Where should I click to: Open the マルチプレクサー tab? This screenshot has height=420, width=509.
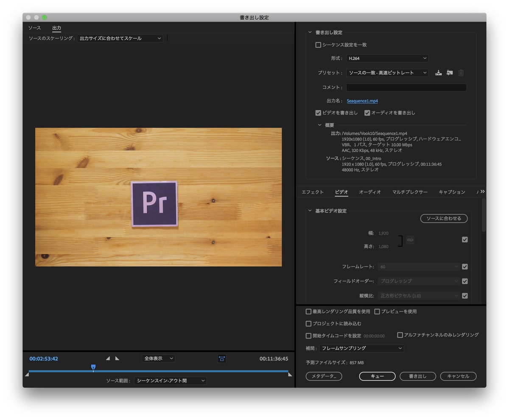[410, 192]
